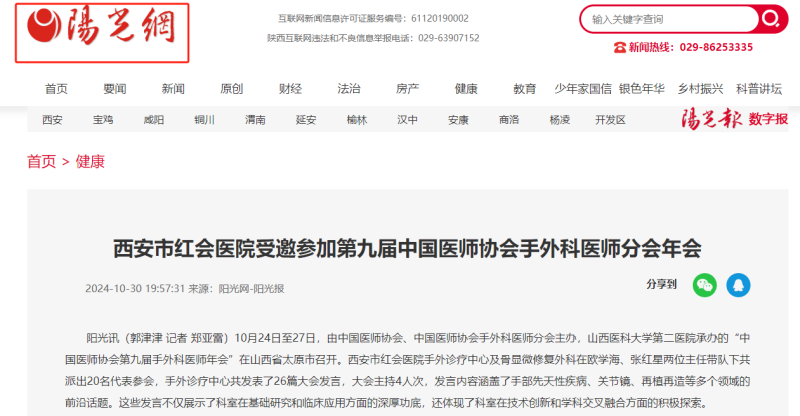Open the 要闻 menu item
The height and width of the screenshot is (416, 800).
pos(115,89)
